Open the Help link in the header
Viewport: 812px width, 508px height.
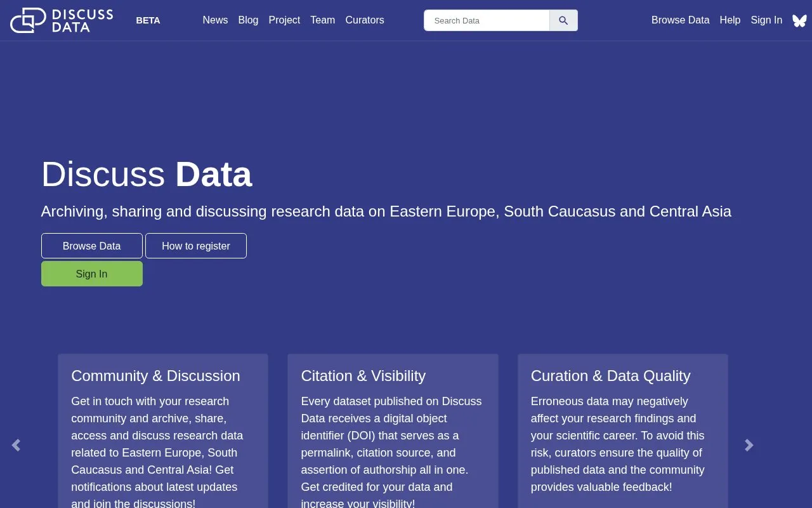[x=730, y=20]
